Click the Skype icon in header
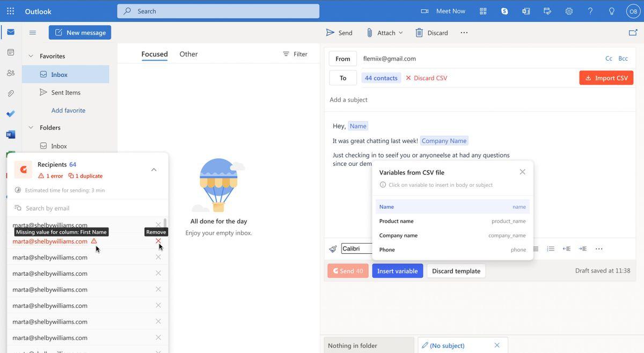644x353 pixels. (504, 11)
